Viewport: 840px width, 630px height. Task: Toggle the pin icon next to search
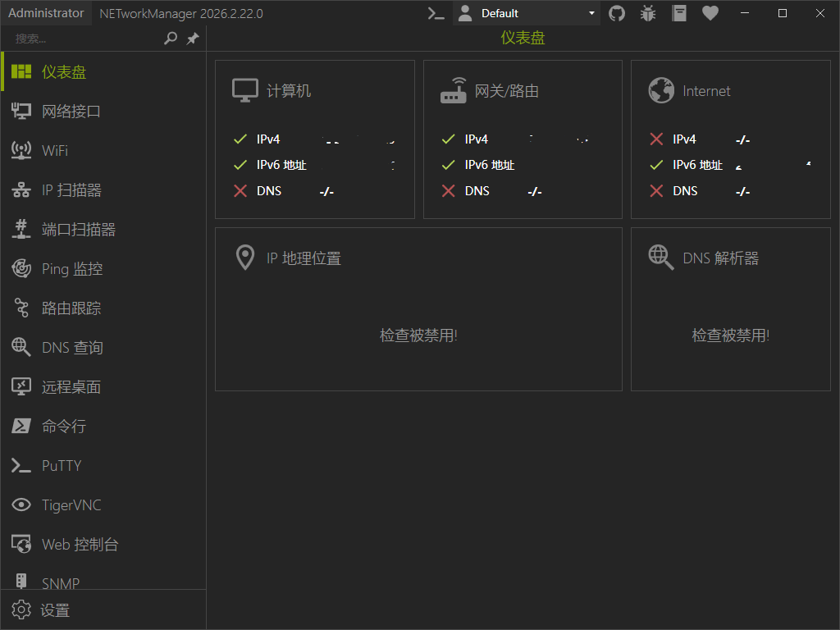point(193,38)
